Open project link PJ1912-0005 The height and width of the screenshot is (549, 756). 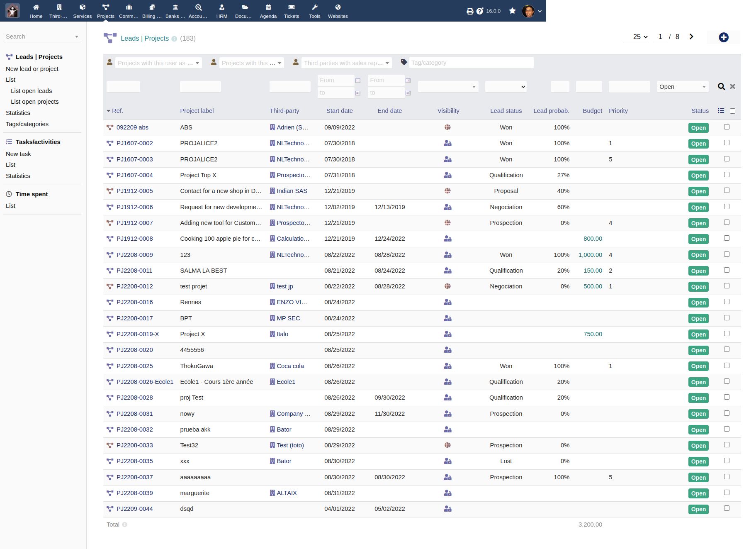(134, 191)
